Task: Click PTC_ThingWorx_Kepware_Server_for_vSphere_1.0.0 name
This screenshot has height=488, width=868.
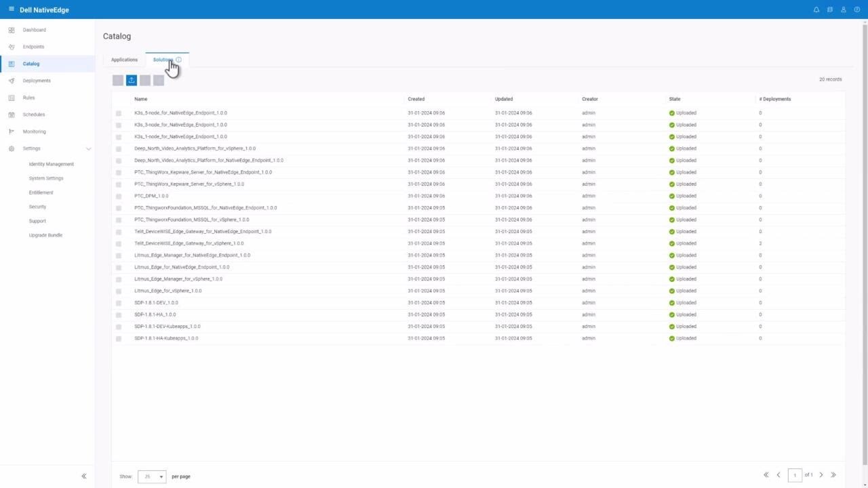Action: point(189,184)
